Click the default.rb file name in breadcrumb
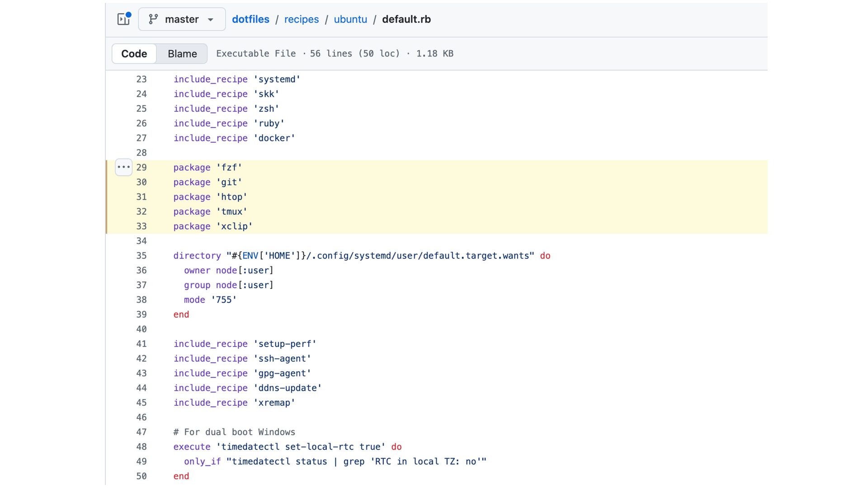The width and height of the screenshot is (868, 488). point(406,19)
